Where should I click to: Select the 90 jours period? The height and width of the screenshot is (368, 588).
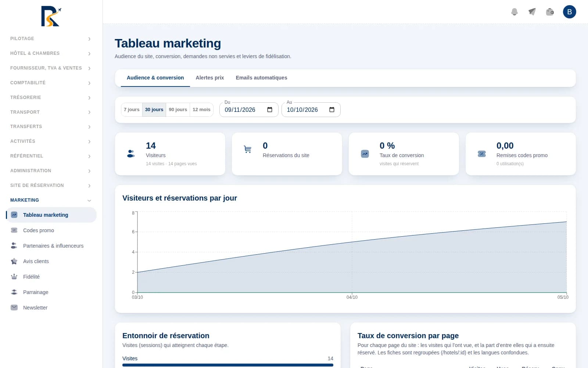click(x=178, y=110)
